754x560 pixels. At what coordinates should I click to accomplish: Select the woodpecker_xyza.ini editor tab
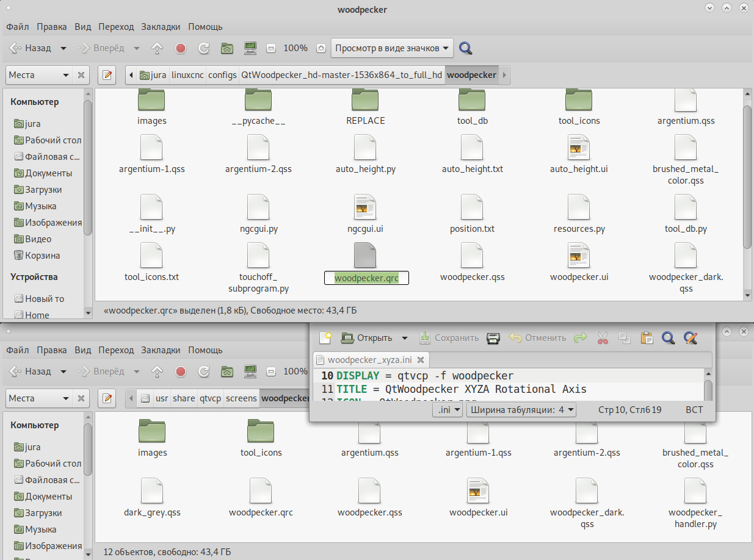click(x=372, y=360)
